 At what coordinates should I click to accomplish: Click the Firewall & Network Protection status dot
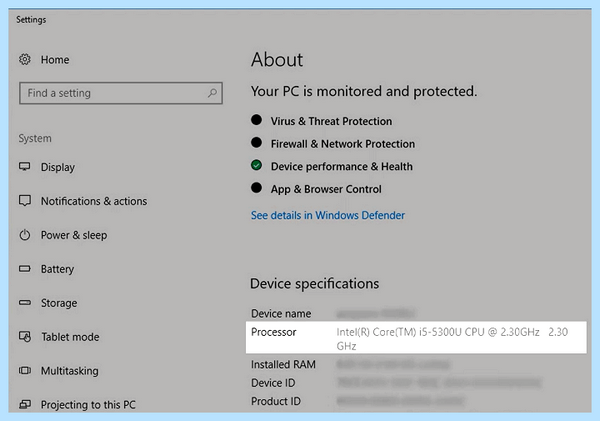click(x=256, y=143)
